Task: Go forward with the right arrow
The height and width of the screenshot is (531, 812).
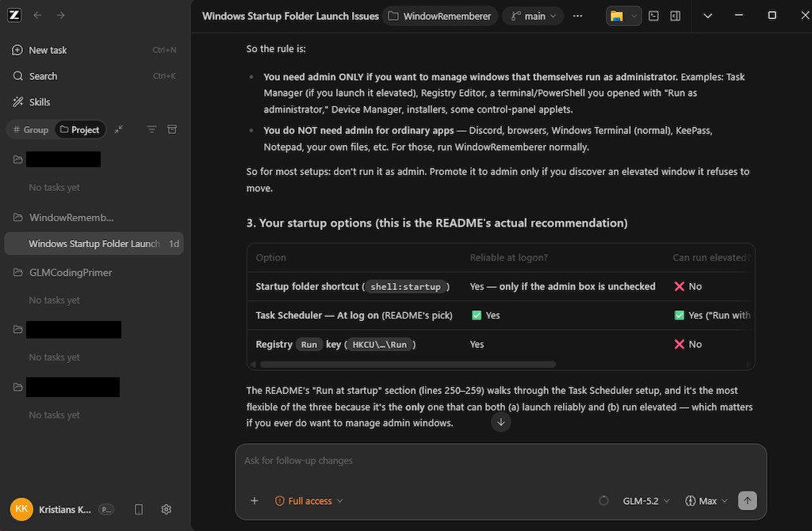Action: point(60,15)
